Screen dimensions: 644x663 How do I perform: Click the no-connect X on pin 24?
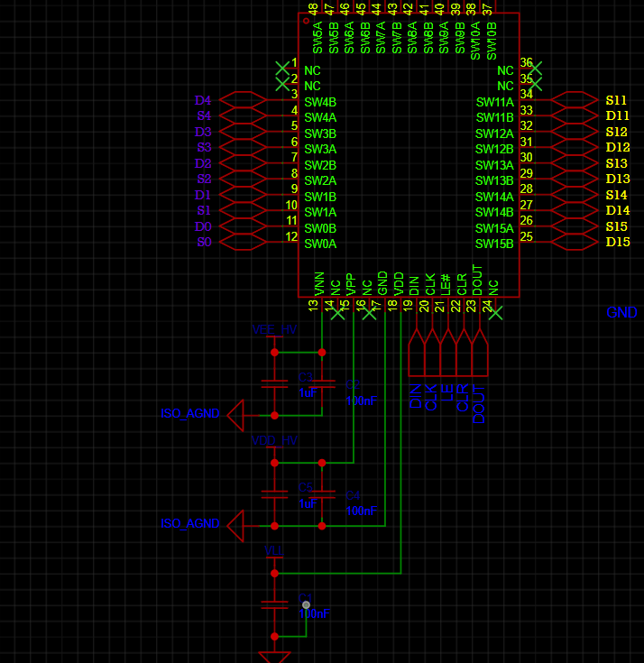pos(495,313)
